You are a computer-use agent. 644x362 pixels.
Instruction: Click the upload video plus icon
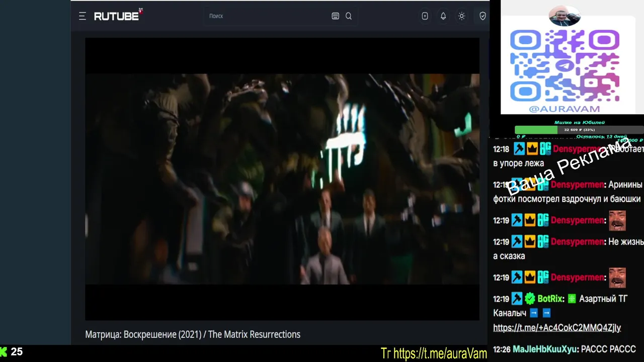425,16
